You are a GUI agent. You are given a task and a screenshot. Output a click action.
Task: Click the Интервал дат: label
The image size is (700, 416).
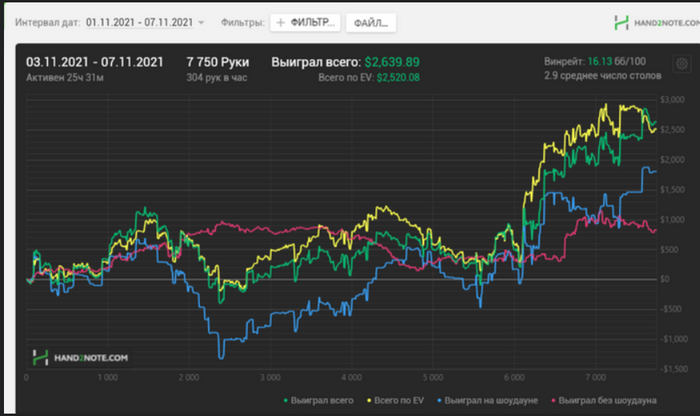click(48, 22)
